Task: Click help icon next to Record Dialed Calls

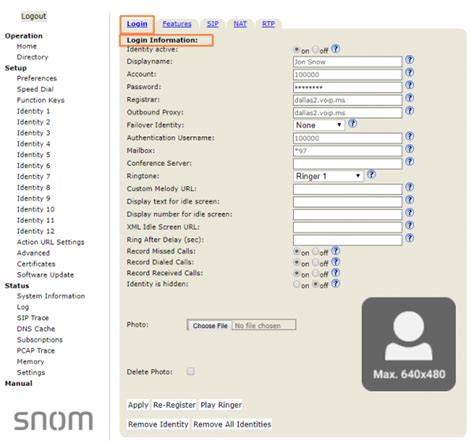Action: 336,262
